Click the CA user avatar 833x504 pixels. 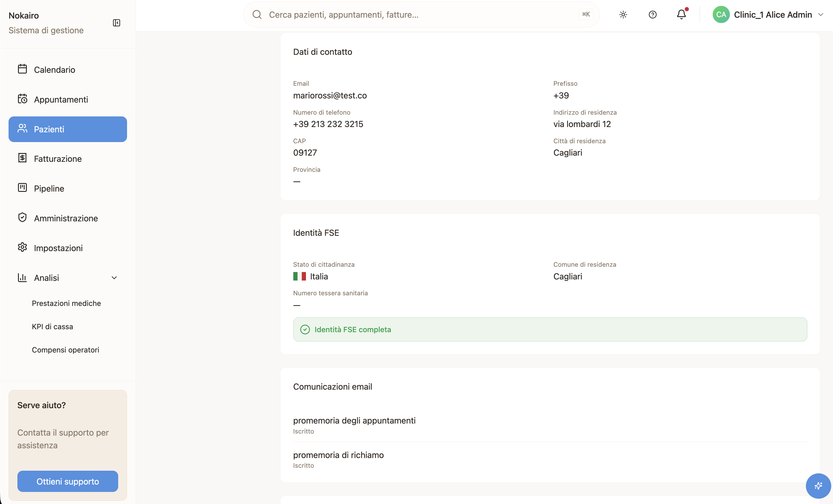[721, 14]
